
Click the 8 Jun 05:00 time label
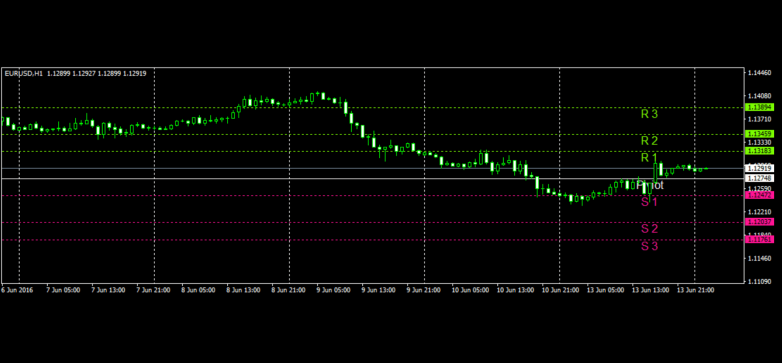pos(198,290)
